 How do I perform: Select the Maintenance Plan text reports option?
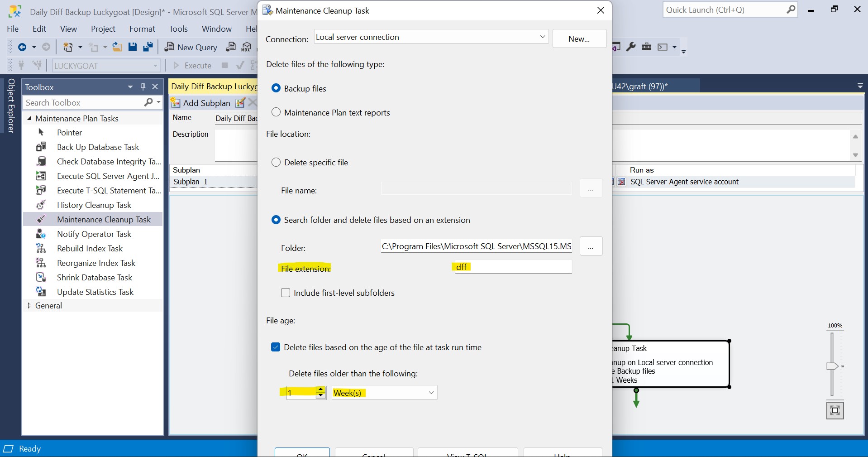[x=276, y=112]
